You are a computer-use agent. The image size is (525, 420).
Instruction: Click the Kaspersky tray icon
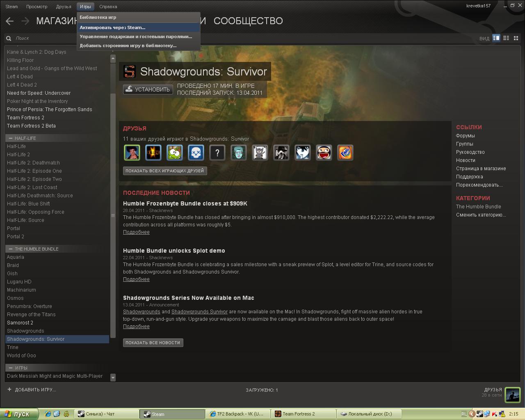click(x=494, y=414)
